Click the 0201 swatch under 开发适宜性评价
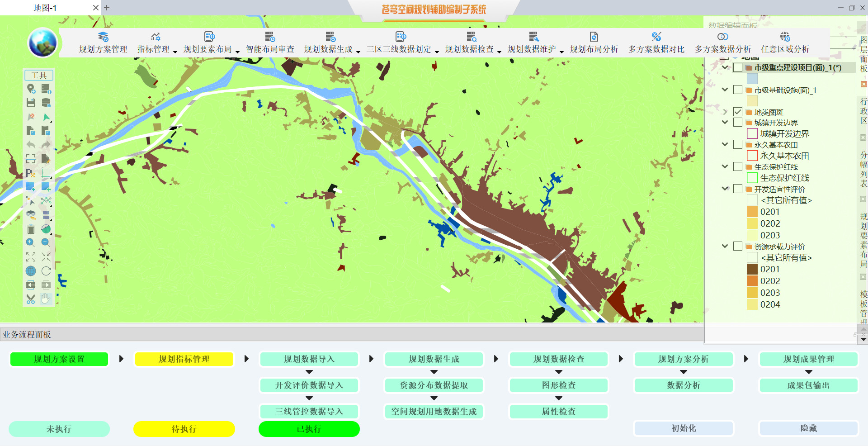868x446 pixels. point(752,212)
